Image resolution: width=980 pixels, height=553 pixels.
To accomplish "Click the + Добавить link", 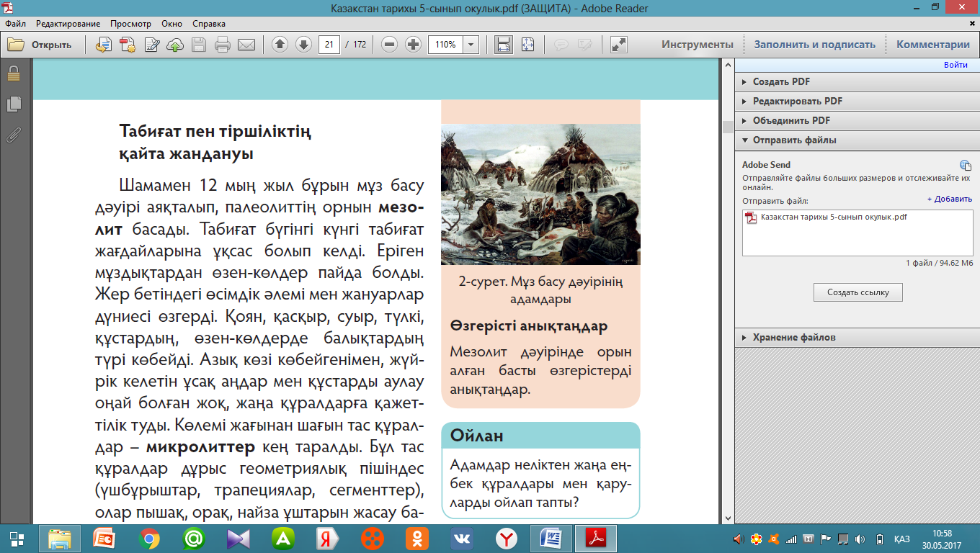I will tap(949, 199).
